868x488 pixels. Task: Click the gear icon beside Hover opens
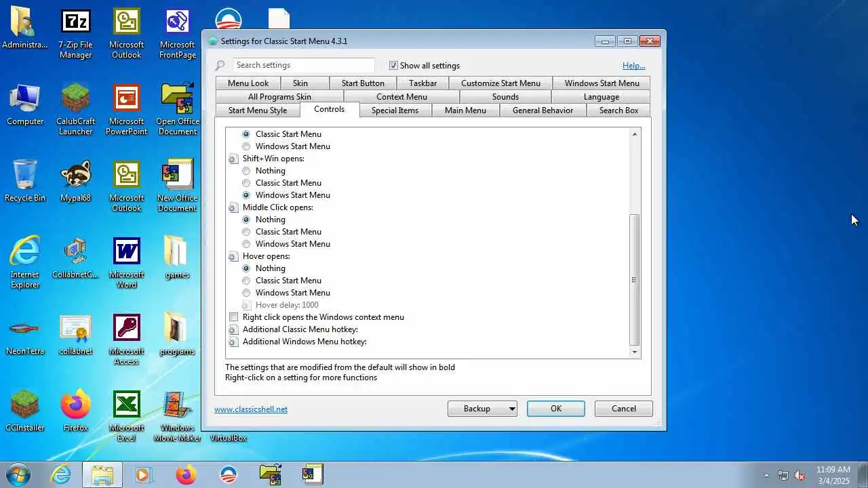(x=233, y=256)
